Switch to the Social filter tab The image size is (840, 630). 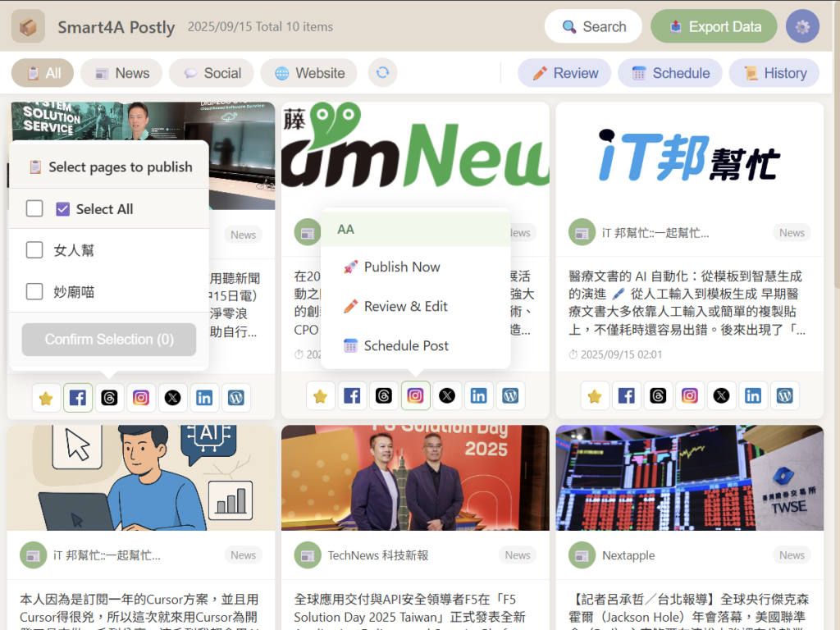(x=212, y=73)
